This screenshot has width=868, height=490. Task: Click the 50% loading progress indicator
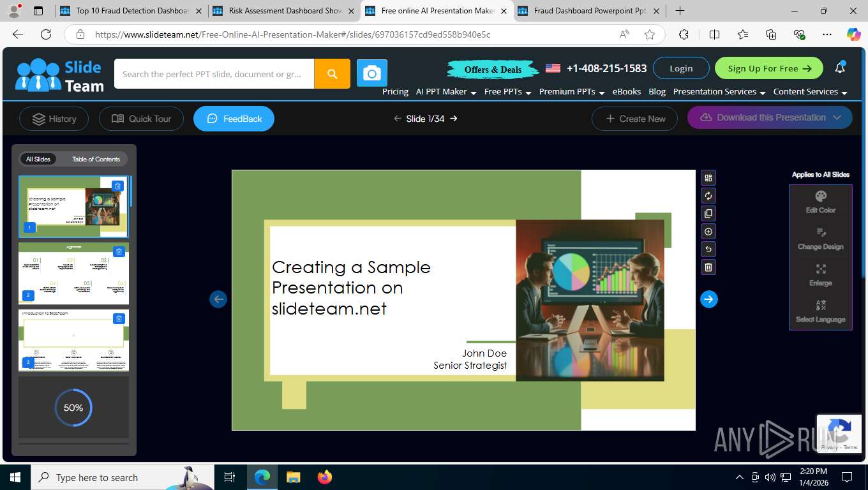(x=73, y=408)
